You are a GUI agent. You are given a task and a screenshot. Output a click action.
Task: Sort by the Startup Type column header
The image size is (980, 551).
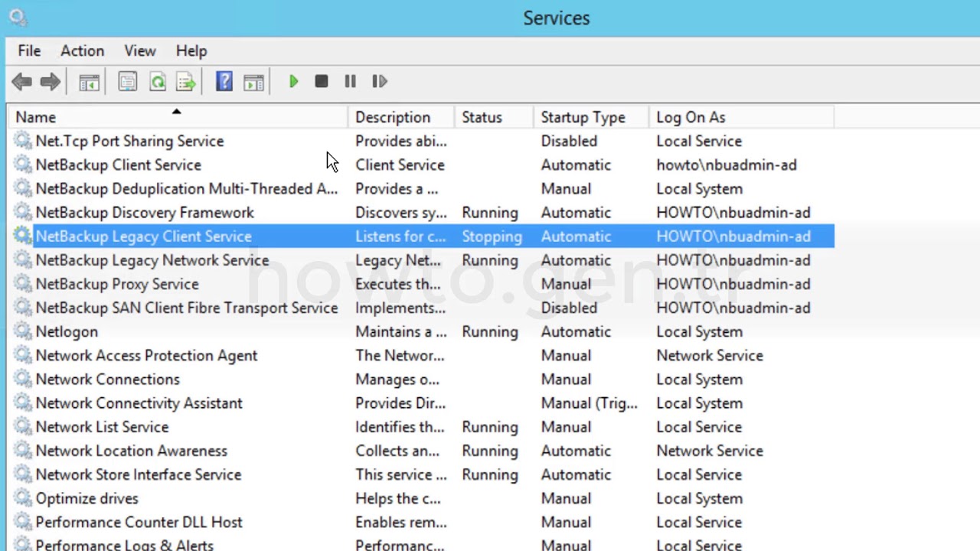click(590, 117)
